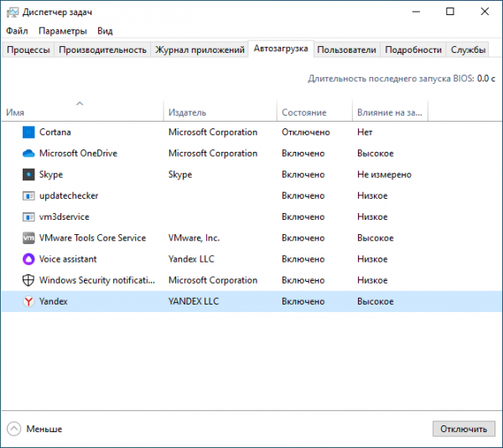Select the Skype name in the list
This screenshot has width=503, height=448.
pyautogui.click(x=51, y=175)
